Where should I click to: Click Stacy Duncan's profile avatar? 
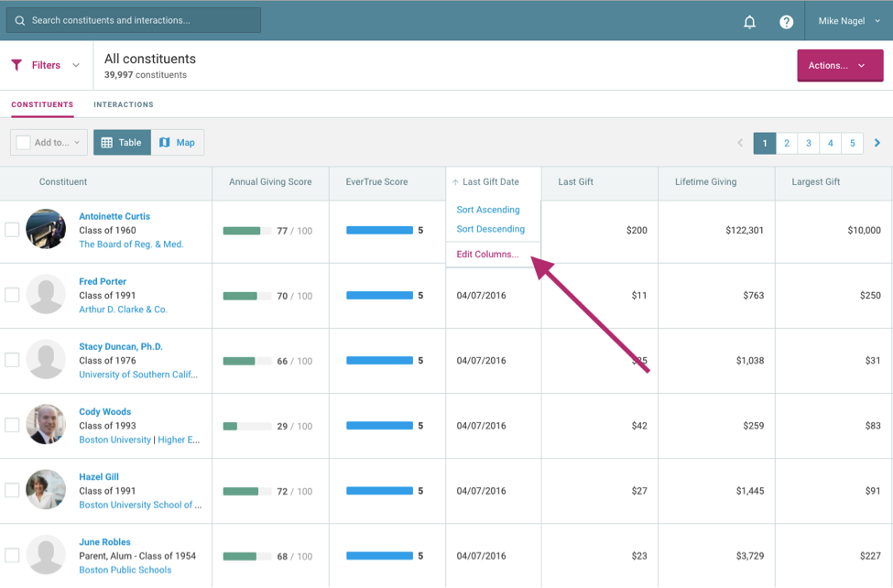pyautogui.click(x=46, y=360)
